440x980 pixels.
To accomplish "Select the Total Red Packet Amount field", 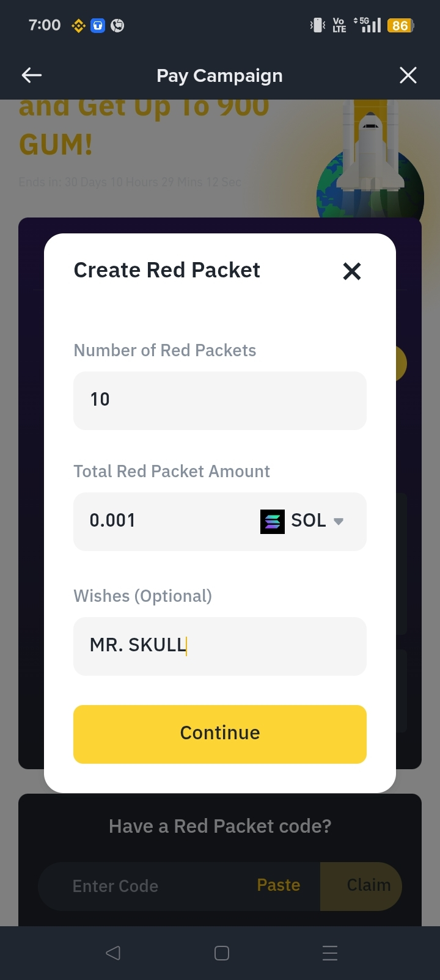I will click(165, 521).
